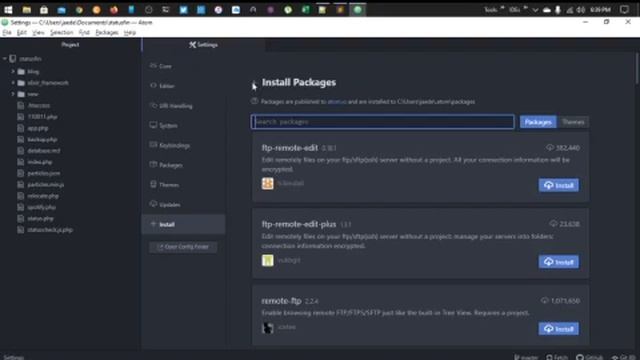The width and height of the screenshot is (640, 360).
Task: Click the GitHub status bar item
Action: (x=589, y=357)
